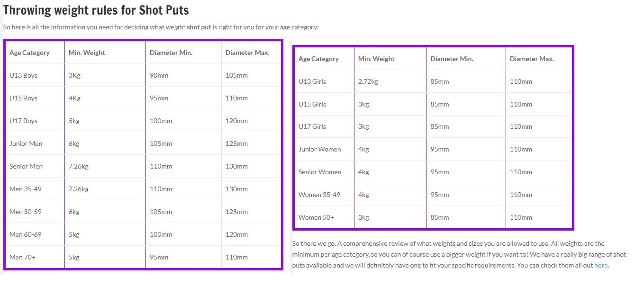Click the 90mm diameter cell for U13 Boys
This screenshot has width=644, height=295.
pos(159,75)
